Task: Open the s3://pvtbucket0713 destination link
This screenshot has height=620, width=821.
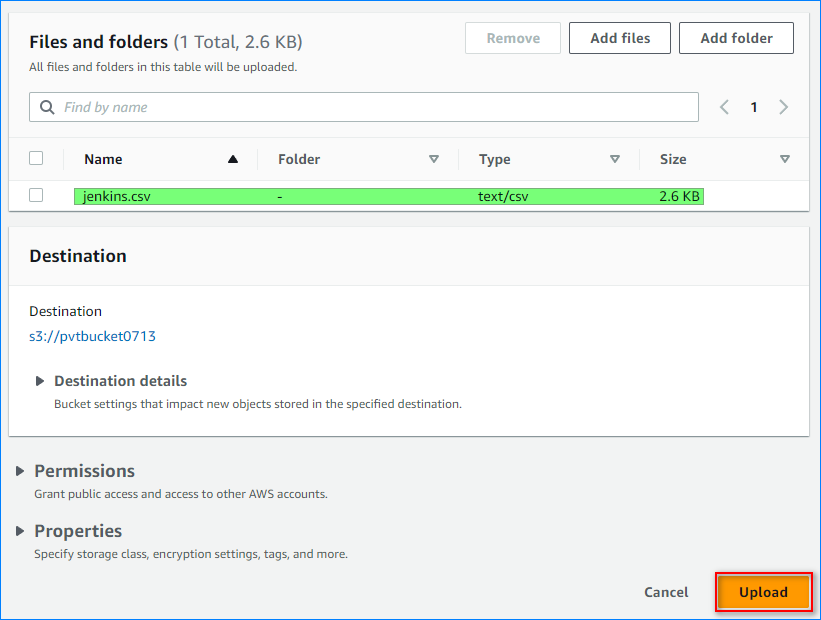Action: click(x=92, y=336)
